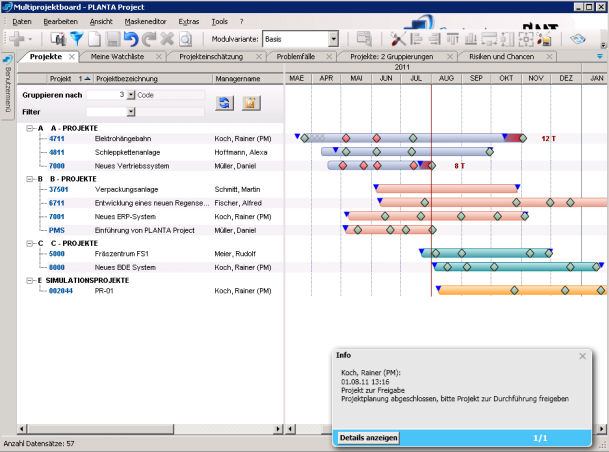Click Details anzeigen button
The height and width of the screenshot is (452, 609).
point(368,438)
